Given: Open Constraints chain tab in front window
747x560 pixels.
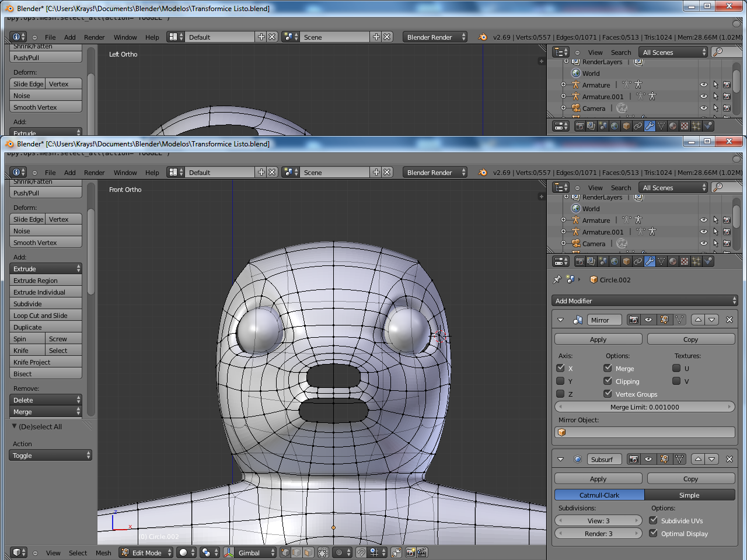Looking at the screenshot, I should [638, 261].
